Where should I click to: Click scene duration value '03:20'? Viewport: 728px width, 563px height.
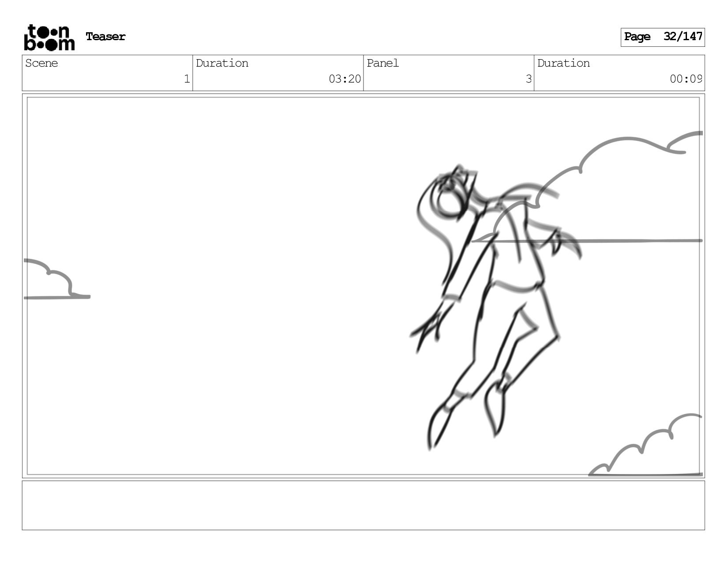345,79
